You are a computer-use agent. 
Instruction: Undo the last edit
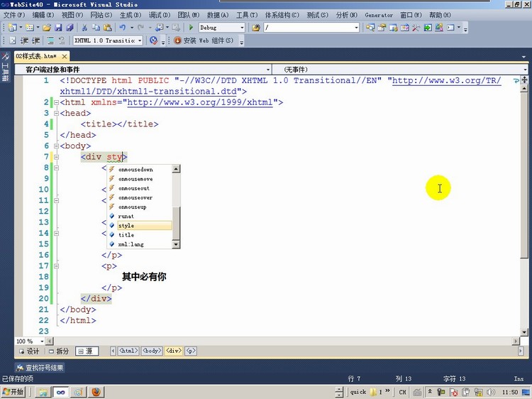click(x=123, y=28)
